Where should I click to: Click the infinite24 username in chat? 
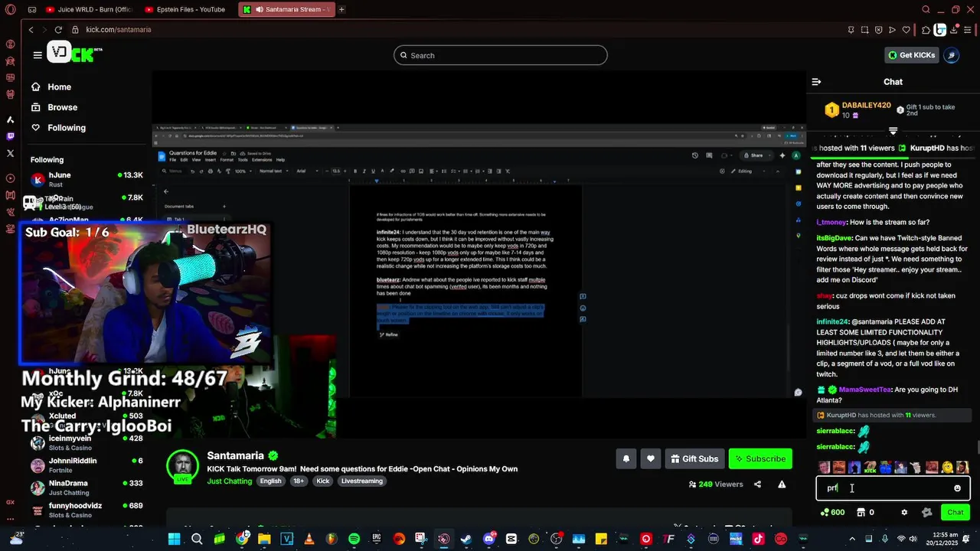pos(832,322)
